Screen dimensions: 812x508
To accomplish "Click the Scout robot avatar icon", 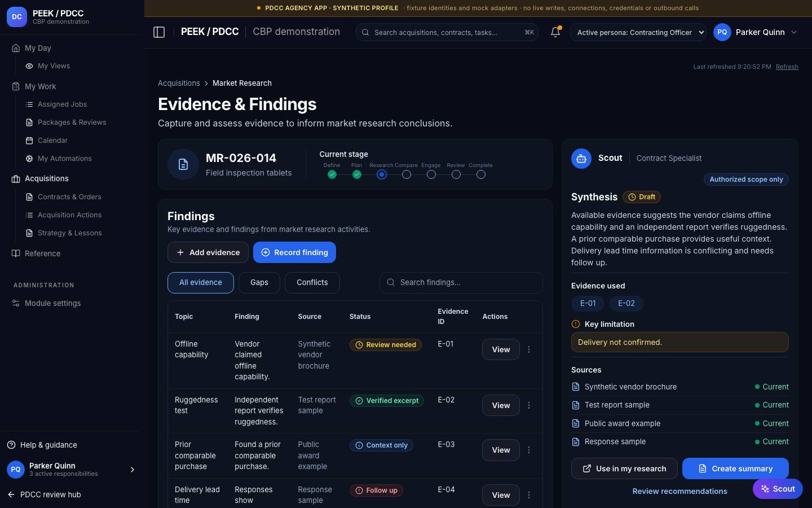I will (x=581, y=159).
